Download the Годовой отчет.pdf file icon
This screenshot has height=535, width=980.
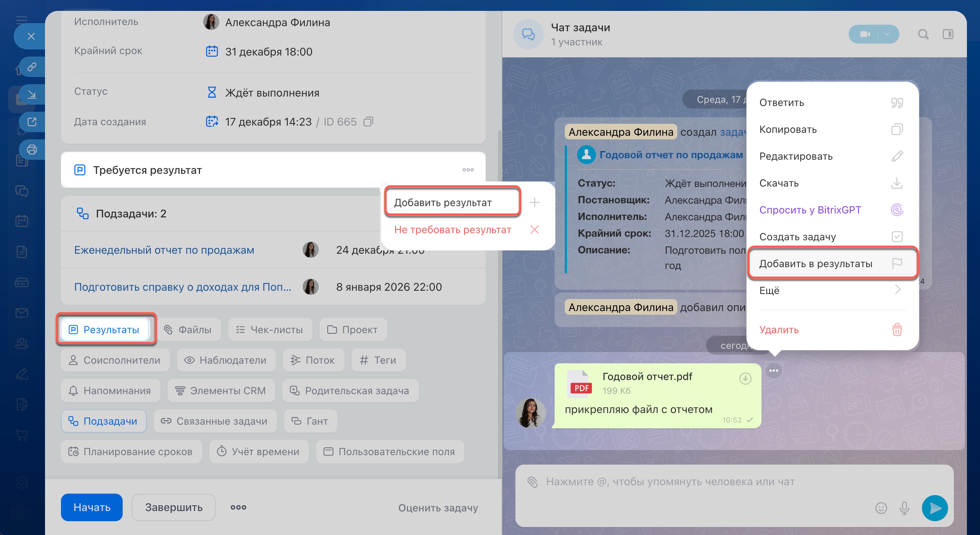[x=745, y=379]
